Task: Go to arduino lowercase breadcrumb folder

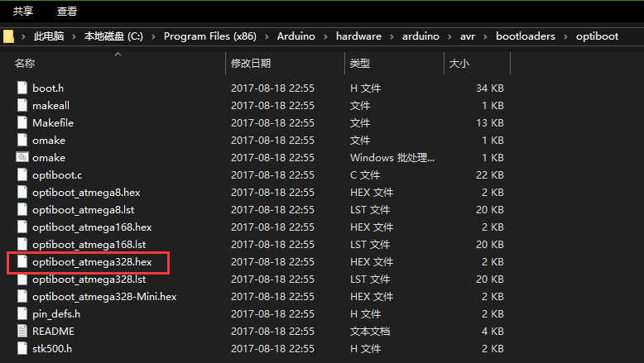Action: (x=421, y=36)
